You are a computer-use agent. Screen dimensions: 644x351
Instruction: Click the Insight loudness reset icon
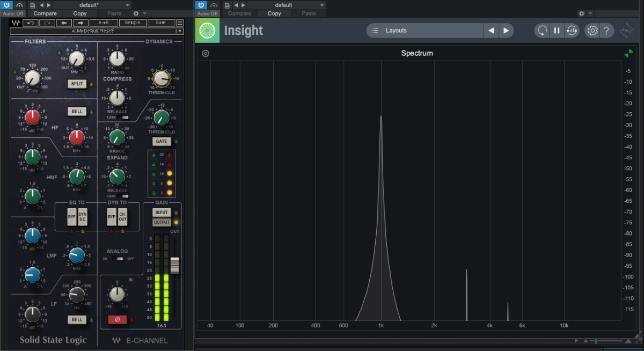pyautogui.click(x=572, y=31)
